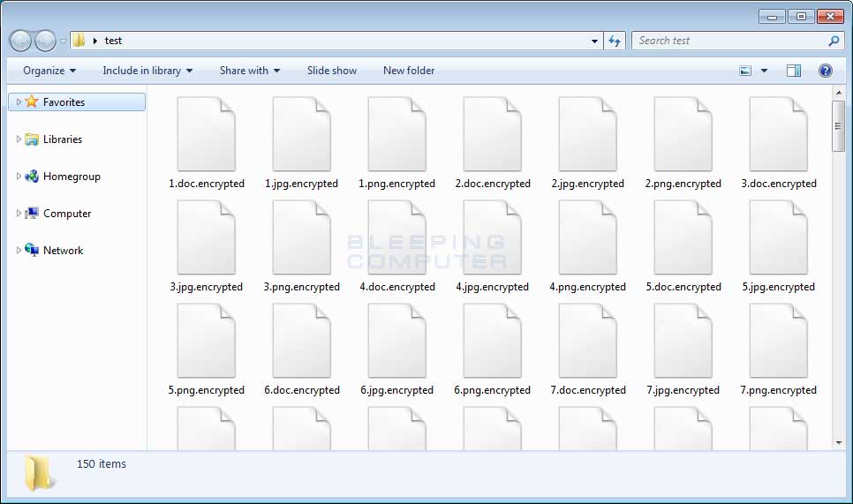Screen dimensions: 853x504
Task: Expand the Favorites tree arrow
Action: click(19, 102)
